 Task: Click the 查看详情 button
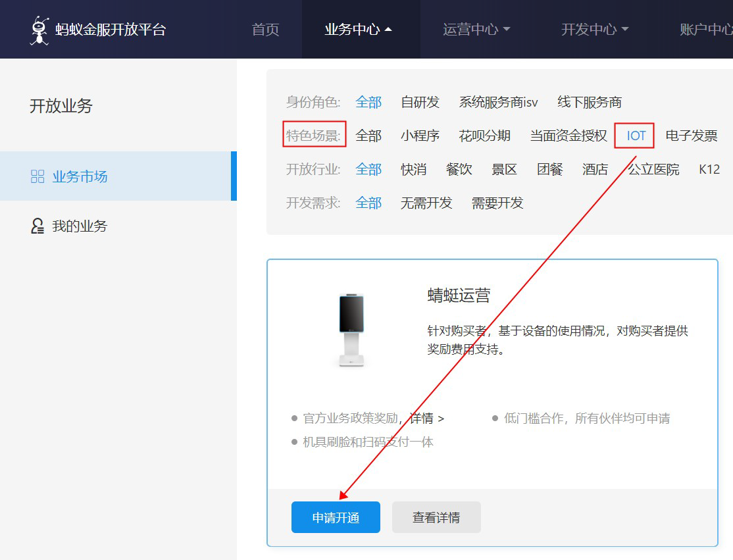[x=436, y=517]
